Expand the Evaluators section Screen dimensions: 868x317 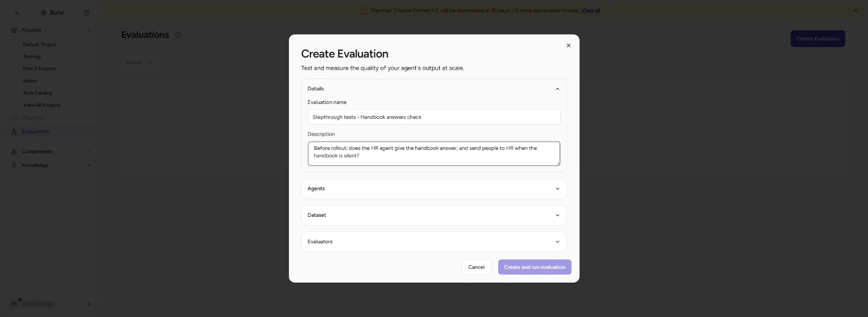(434, 242)
